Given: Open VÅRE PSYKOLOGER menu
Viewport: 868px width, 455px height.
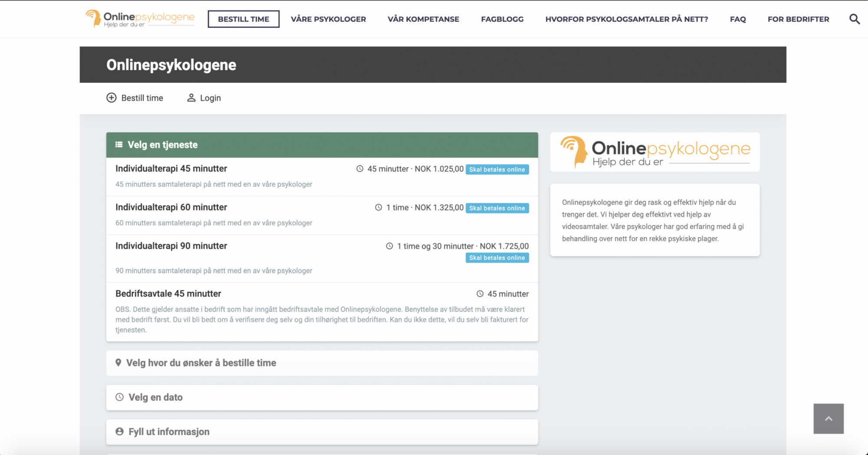Looking at the screenshot, I should pos(329,19).
